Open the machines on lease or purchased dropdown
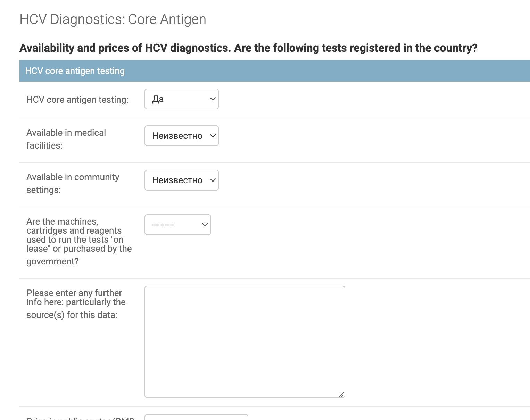The width and height of the screenshot is (530, 420). point(177,225)
